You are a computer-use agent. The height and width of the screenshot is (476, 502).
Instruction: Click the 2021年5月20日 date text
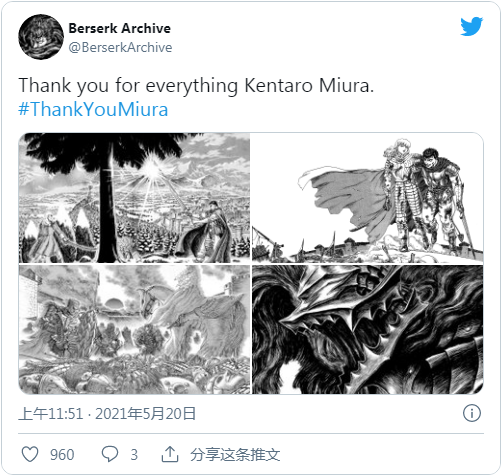pyautogui.click(x=145, y=414)
